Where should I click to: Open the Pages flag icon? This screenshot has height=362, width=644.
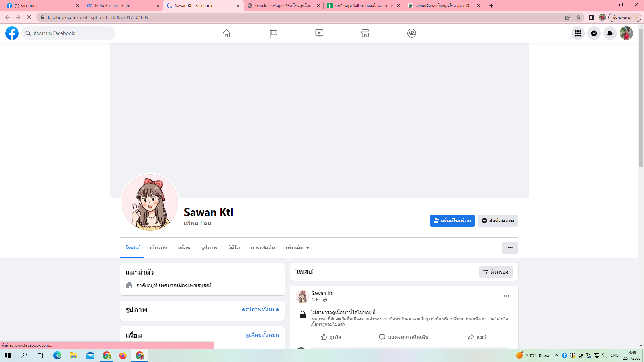[273, 33]
